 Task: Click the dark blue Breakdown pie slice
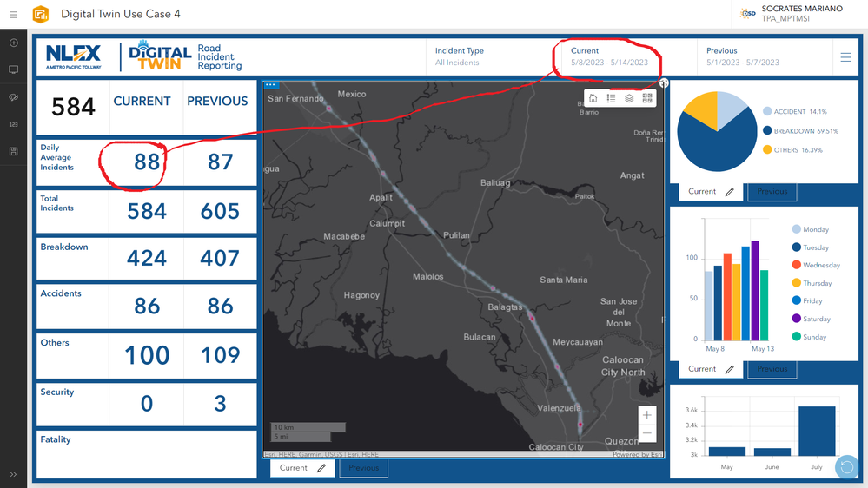tap(717, 149)
